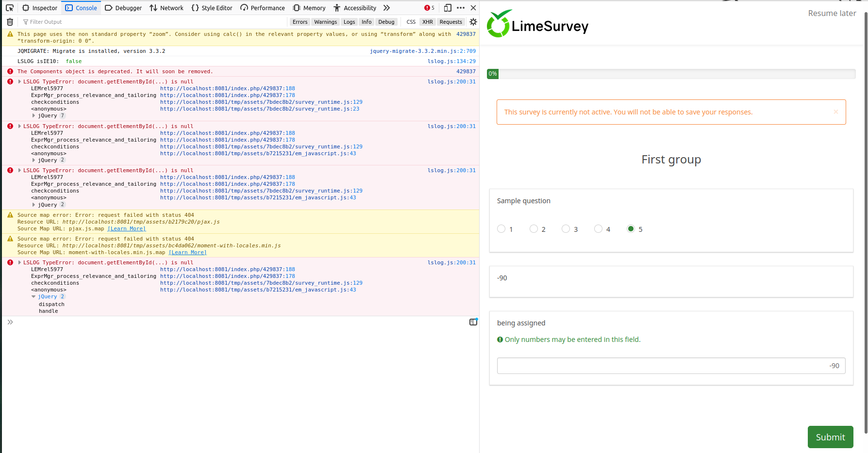868x453 pixels.
Task: Select radio option 3
Action: [566, 229]
